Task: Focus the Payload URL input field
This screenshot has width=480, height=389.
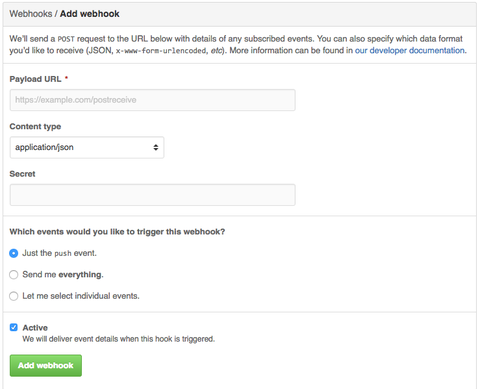Action: pyautogui.click(x=152, y=100)
